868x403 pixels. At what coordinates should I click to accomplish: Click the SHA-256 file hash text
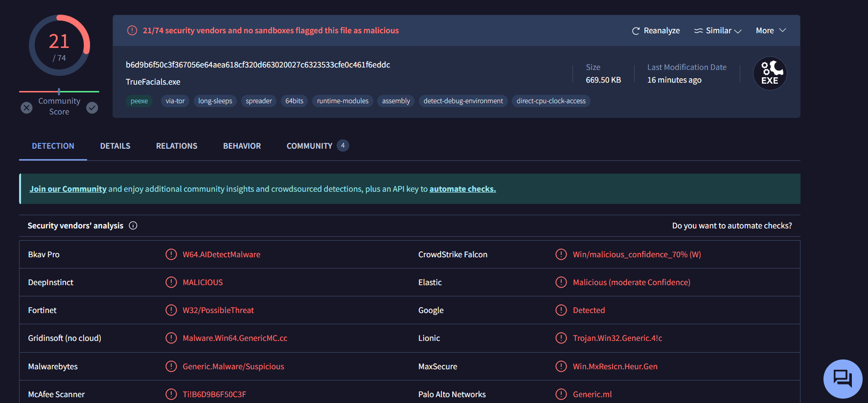[258, 65]
